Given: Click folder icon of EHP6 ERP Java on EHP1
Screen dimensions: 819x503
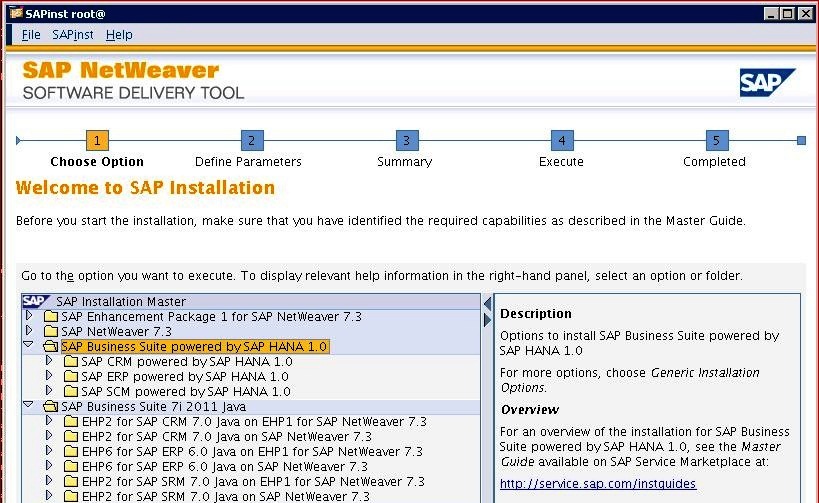Looking at the screenshot, I should pyautogui.click(x=71, y=451).
